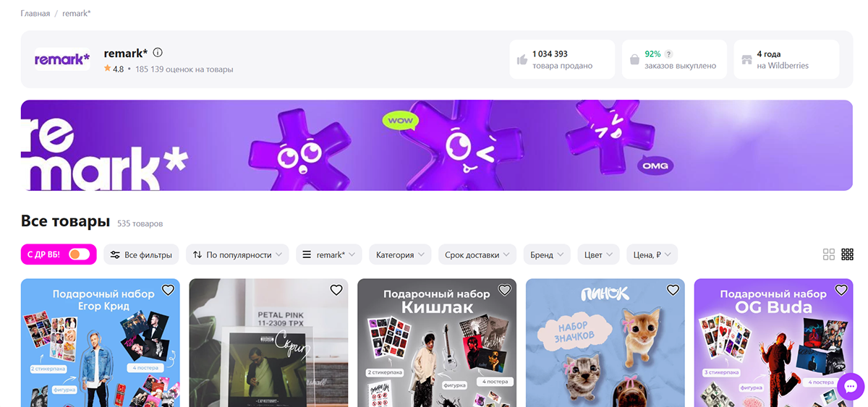Screen dimensions: 868x407
Task: Expand the Категория dropdown
Action: 401,254
